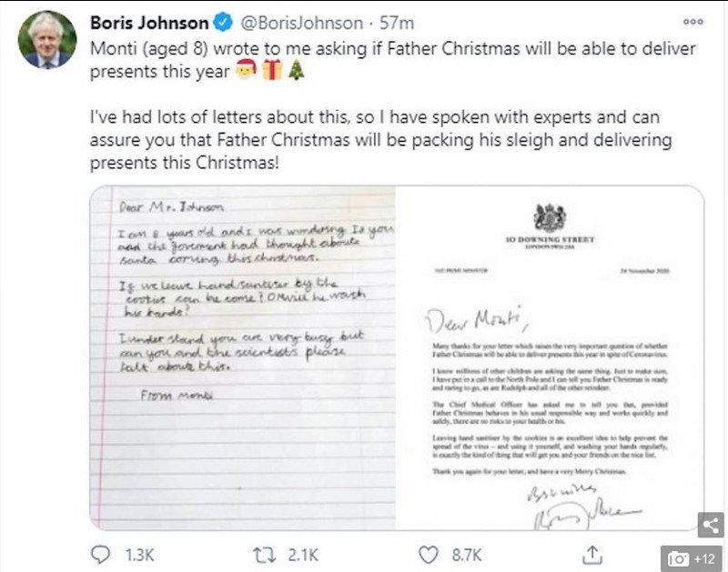Click the 8.7K likes count
The height and width of the screenshot is (572, 728).
465,552
